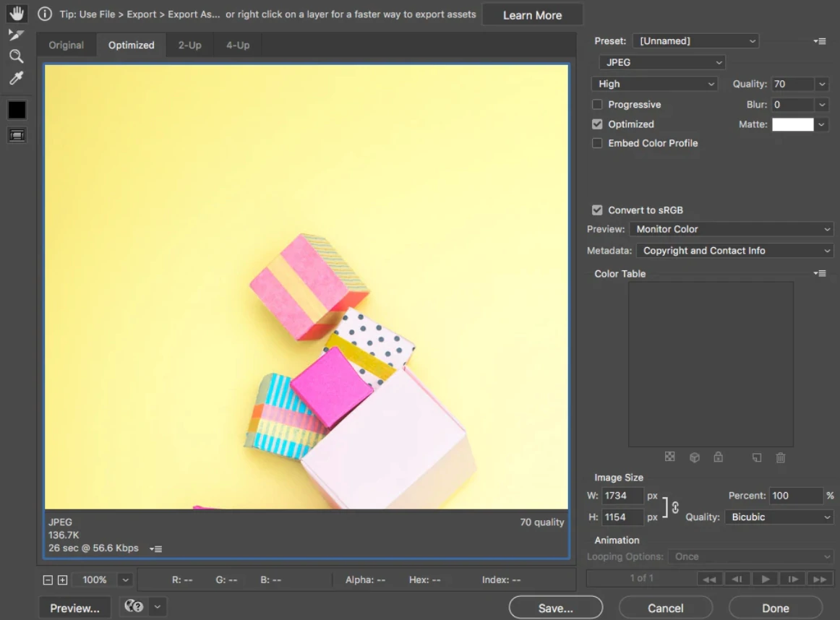Image resolution: width=840 pixels, height=620 pixels.
Task: Click the delete color trash icon
Action: 780,457
